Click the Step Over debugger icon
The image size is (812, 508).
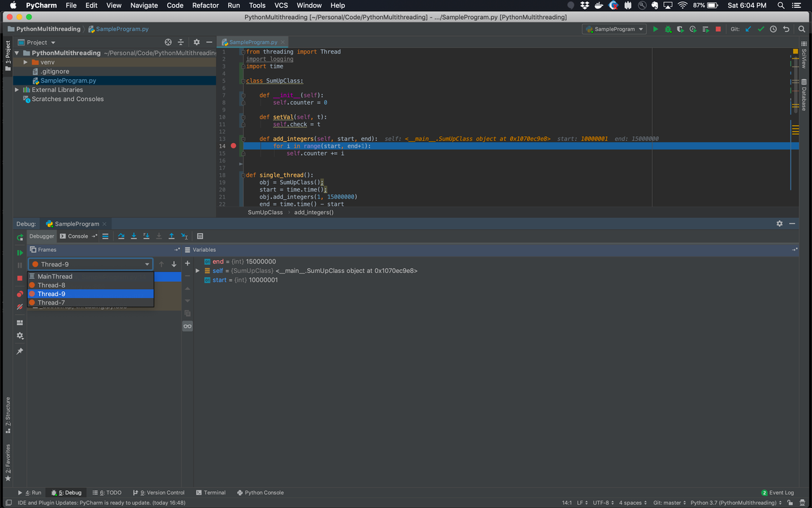click(x=121, y=236)
